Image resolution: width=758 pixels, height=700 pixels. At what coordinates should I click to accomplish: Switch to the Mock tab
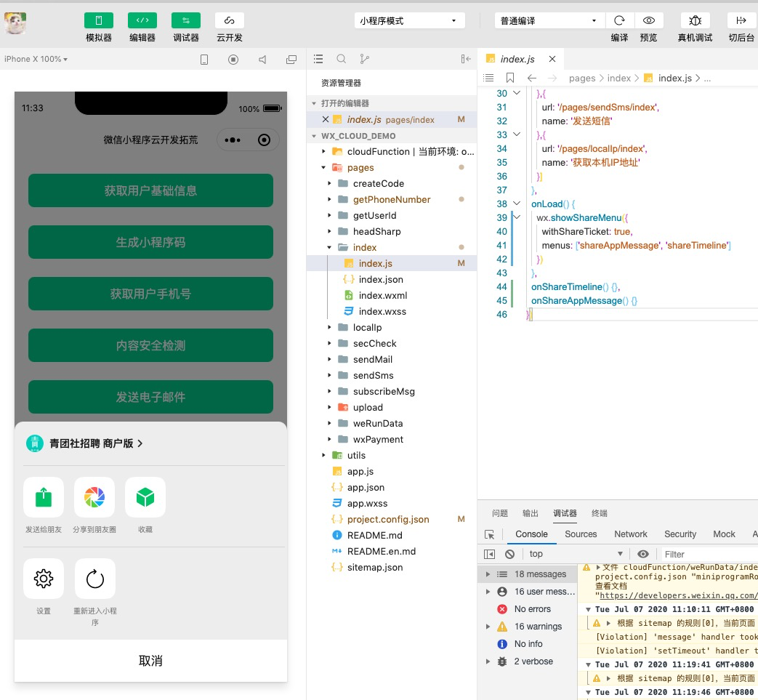tap(724, 534)
